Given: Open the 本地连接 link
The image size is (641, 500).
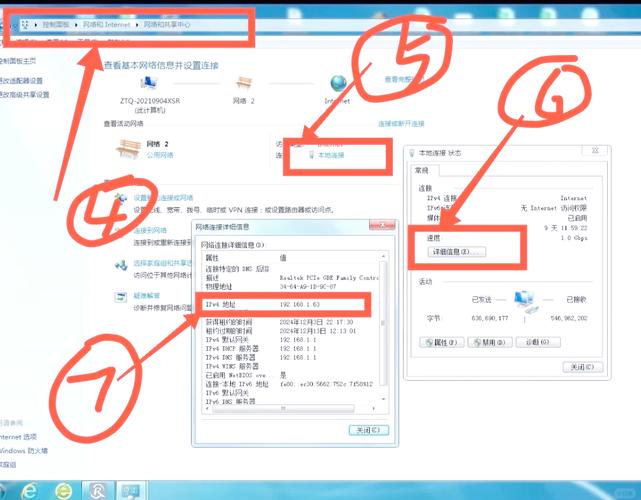Looking at the screenshot, I should point(330,156).
